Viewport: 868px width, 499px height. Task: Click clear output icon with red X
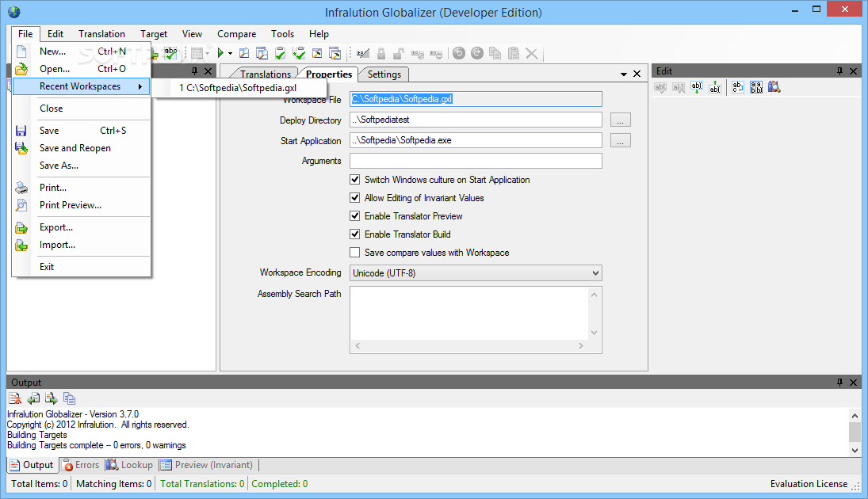[x=16, y=398]
